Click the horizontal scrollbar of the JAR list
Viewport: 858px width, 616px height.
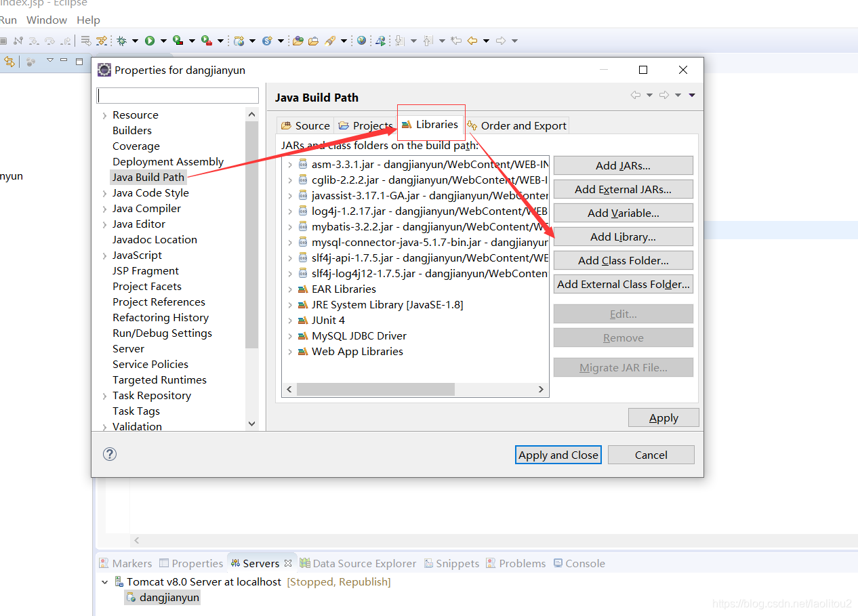[x=414, y=389]
